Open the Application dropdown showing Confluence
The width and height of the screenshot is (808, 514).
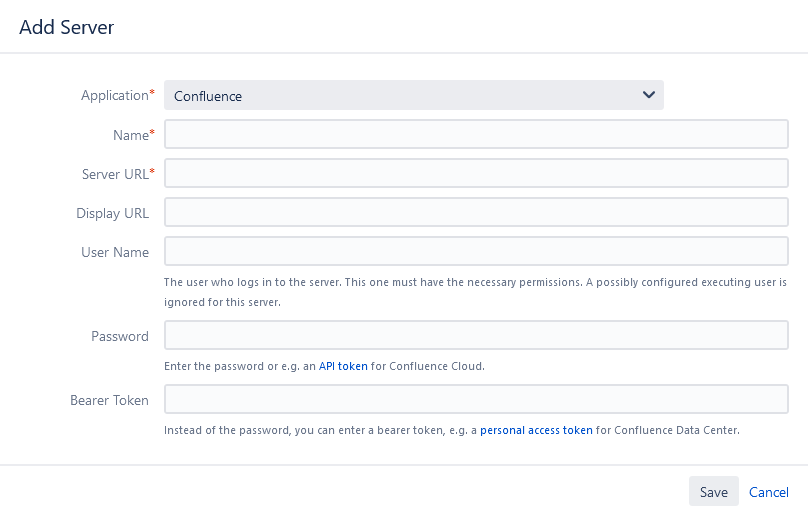pyautogui.click(x=414, y=95)
